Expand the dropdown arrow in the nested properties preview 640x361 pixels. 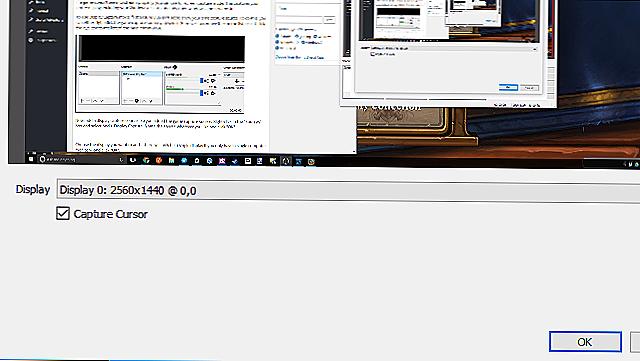[x=535, y=49]
